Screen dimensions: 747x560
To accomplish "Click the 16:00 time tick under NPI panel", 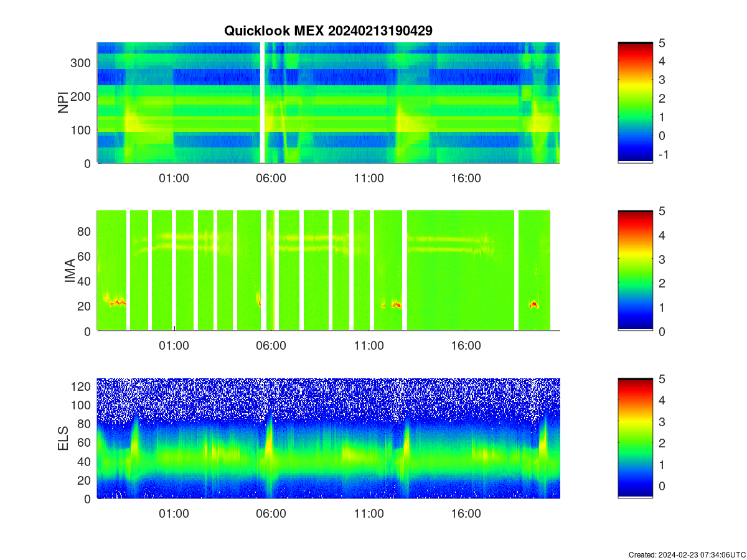I will [x=466, y=178].
